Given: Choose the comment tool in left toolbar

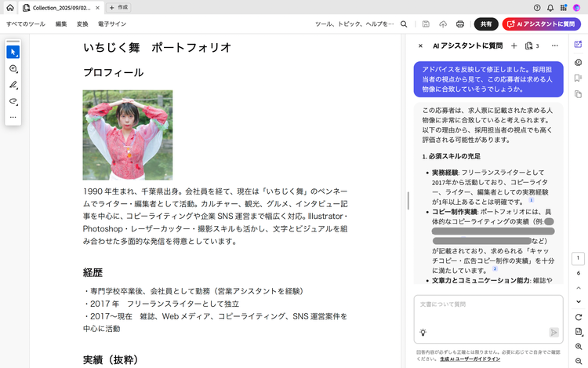Looking at the screenshot, I should coord(13,69).
